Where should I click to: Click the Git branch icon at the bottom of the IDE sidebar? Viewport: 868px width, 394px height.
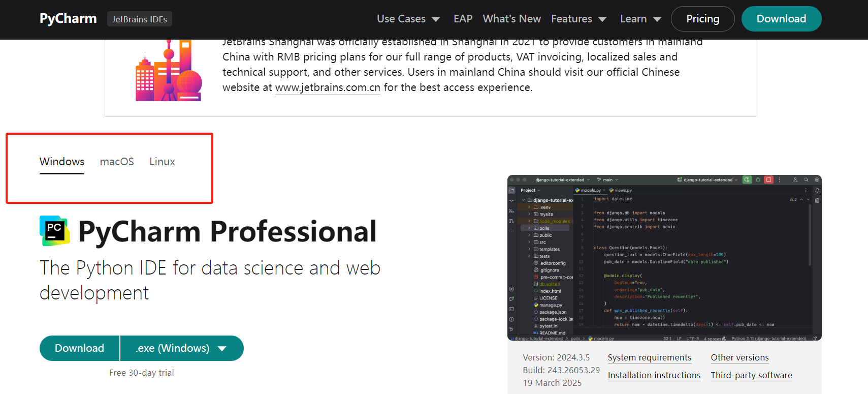511,329
